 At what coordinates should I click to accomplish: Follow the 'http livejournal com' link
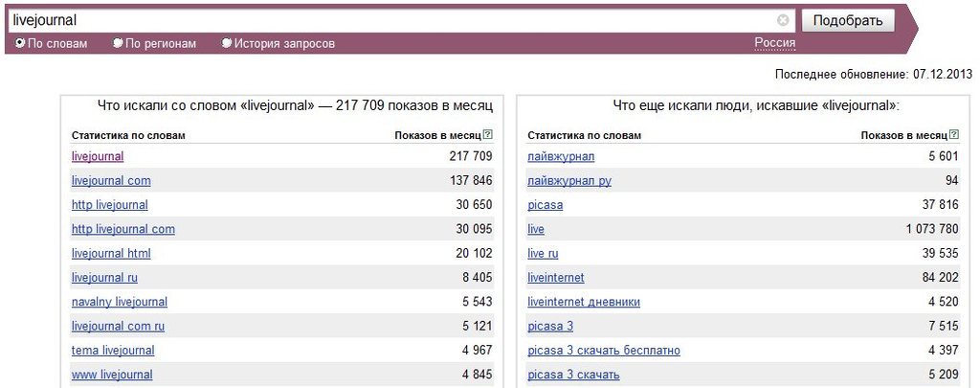pos(123,229)
